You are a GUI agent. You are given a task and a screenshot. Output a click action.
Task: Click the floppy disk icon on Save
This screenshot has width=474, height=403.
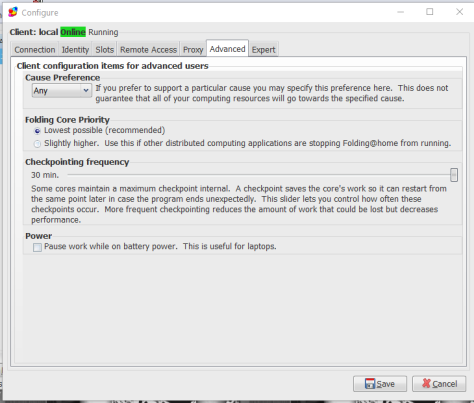(x=370, y=384)
